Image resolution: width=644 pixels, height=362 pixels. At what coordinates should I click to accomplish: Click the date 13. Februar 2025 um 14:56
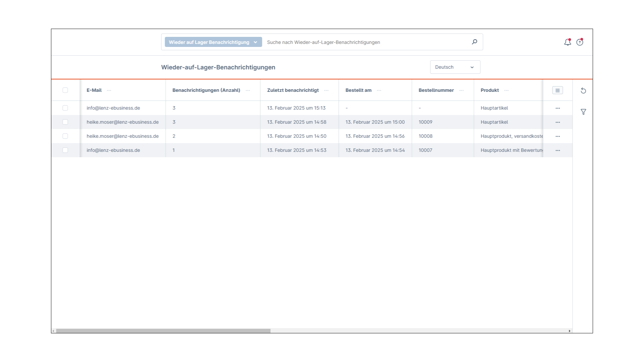[x=375, y=136]
